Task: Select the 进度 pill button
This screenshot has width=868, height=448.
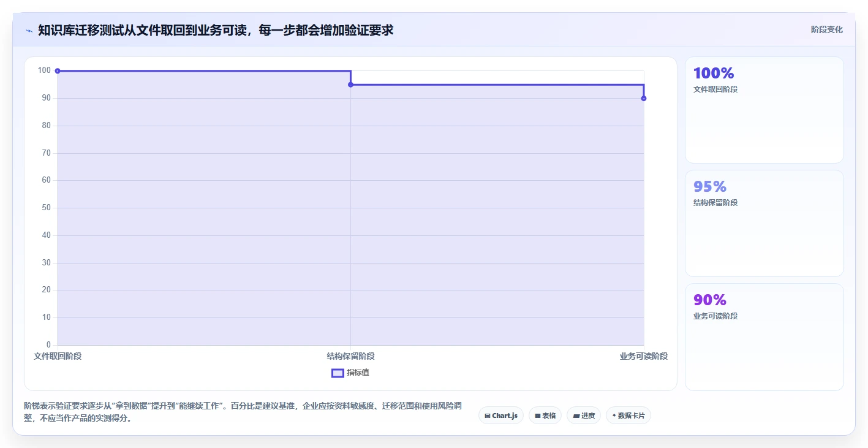Action: [583, 416]
